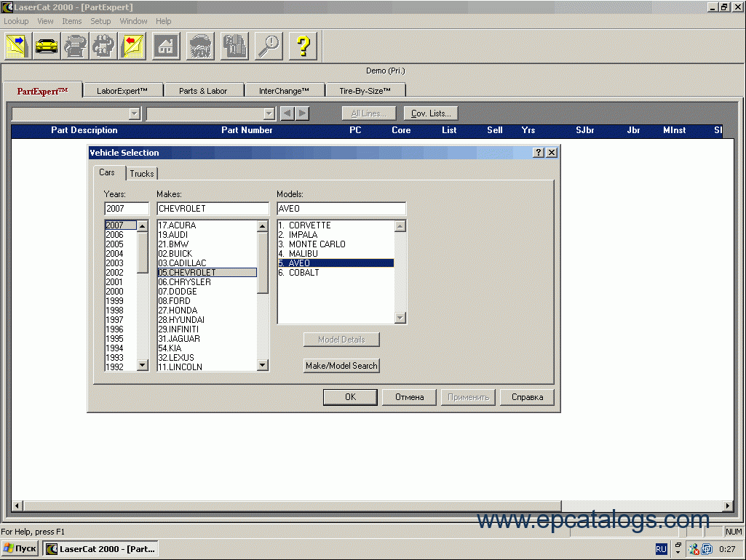This screenshot has height=560, width=746.
Task: Open the Window menu
Action: pyautogui.click(x=133, y=21)
